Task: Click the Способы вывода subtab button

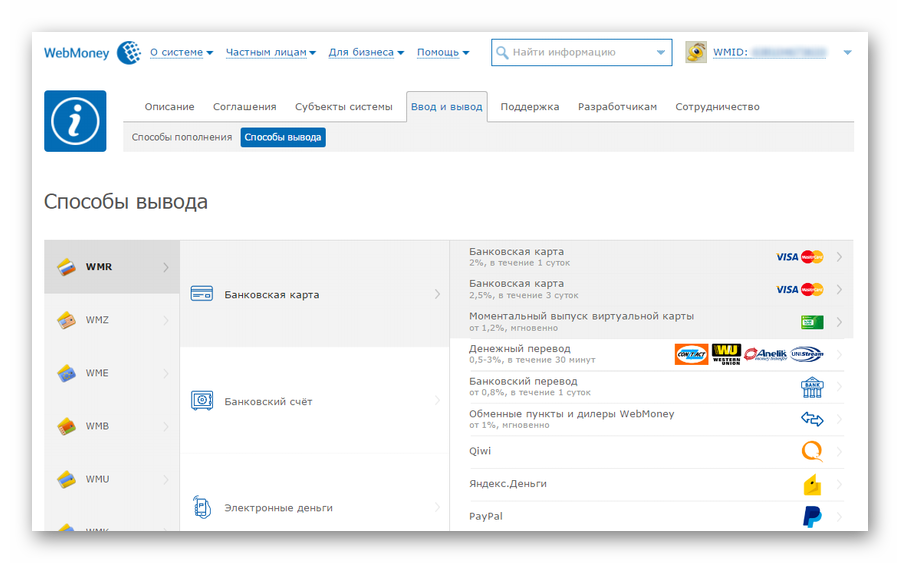Action: [x=283, y=137]
